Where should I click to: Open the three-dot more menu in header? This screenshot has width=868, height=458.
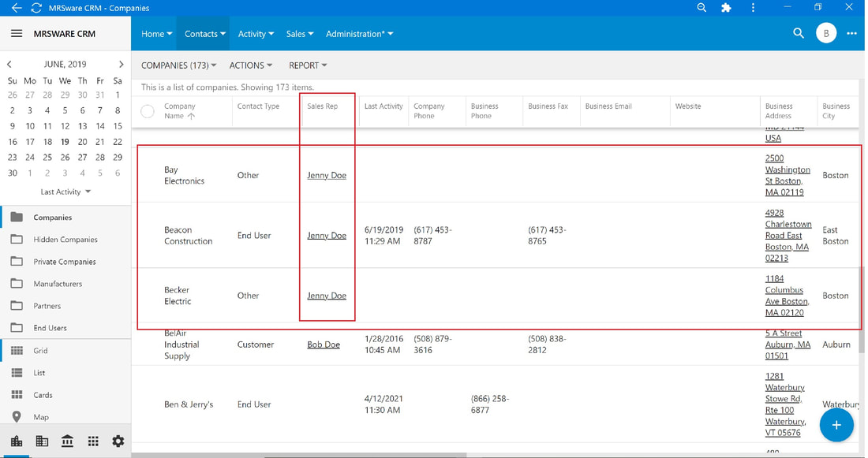(852, 33)
